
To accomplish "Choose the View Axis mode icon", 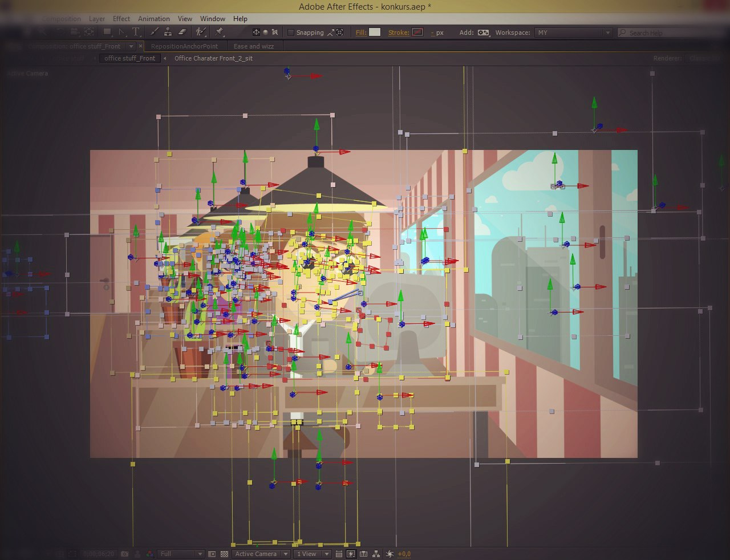I will click(x=274, y=33).
